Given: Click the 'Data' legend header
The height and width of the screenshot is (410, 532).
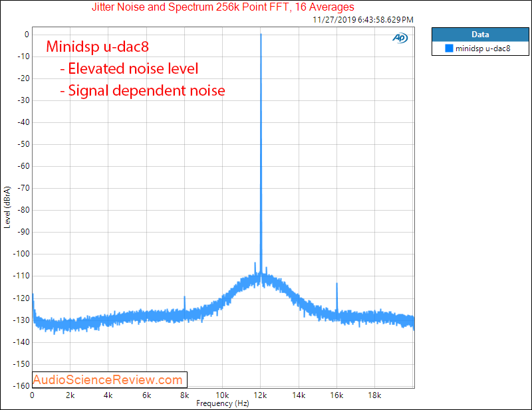Looking at the screenshot, I should (480, 35).
